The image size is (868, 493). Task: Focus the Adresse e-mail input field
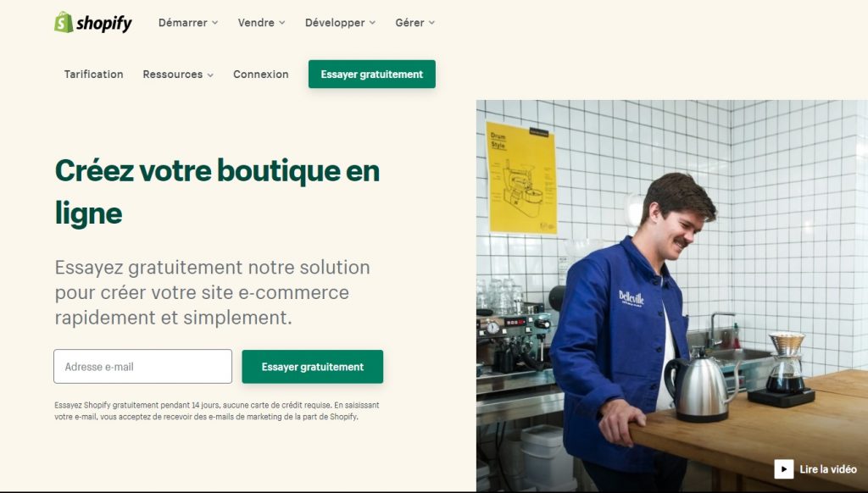tap(142, 366)
